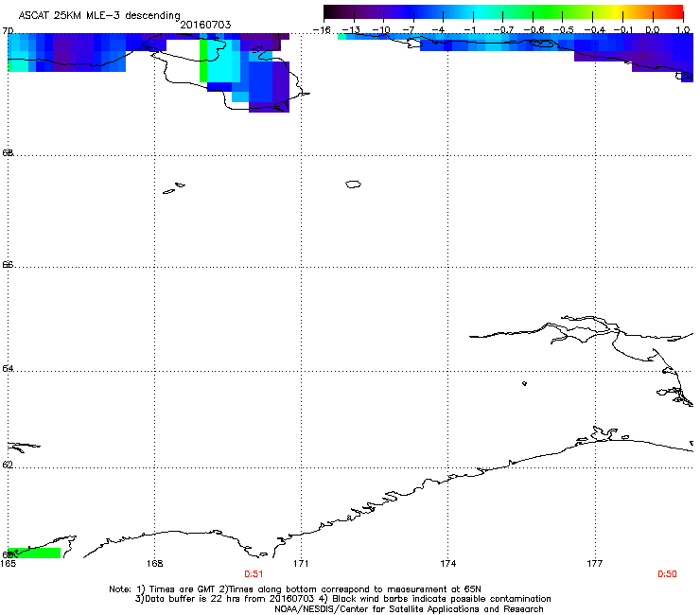Click the '1.0' color scale label
Image resolution: width=700 pixels, height=615 pixels.
[x=683, y=30]
